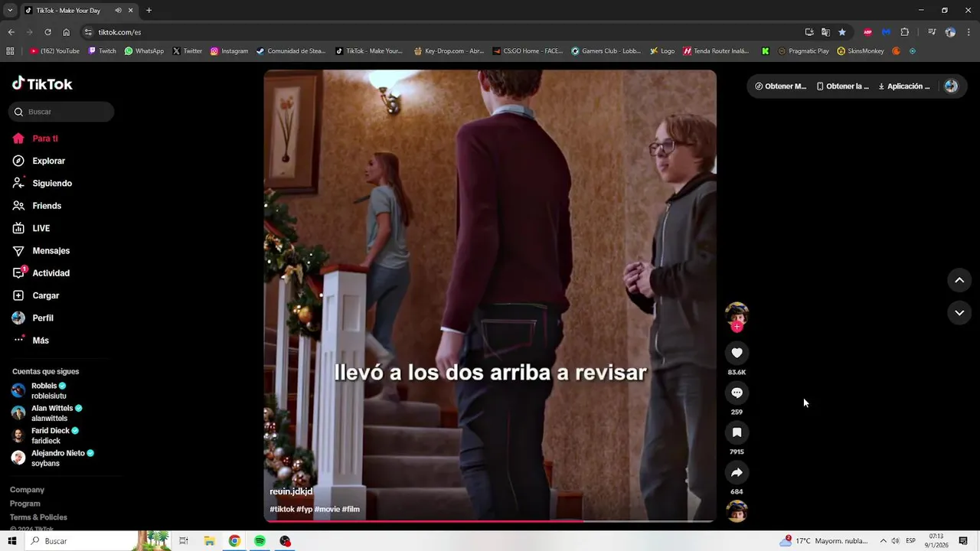Open the Chrome extensions puzzle icon
Image resolution: width=980 pixels, height=551 pixels.
(904, 32)
